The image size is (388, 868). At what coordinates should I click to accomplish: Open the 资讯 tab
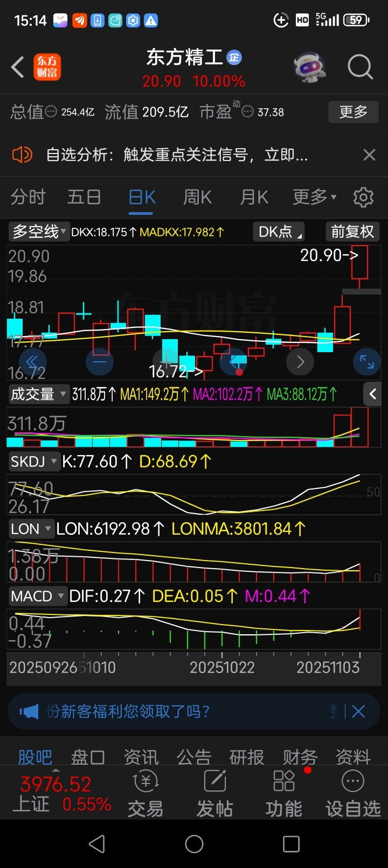pyautogui.click(x=141, y=757)
